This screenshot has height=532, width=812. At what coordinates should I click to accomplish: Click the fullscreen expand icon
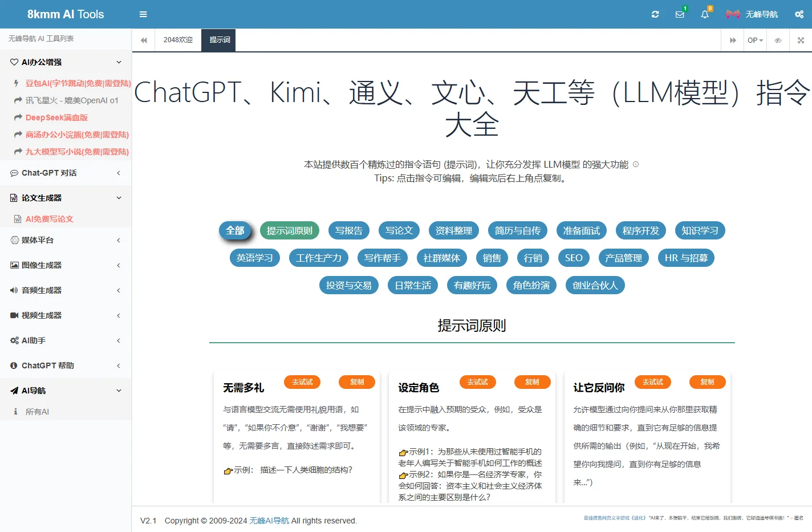(x=801, y=40)
